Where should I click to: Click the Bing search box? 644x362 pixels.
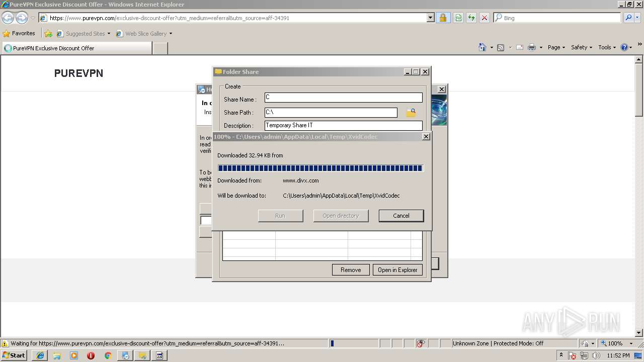(x=557, y=18)
